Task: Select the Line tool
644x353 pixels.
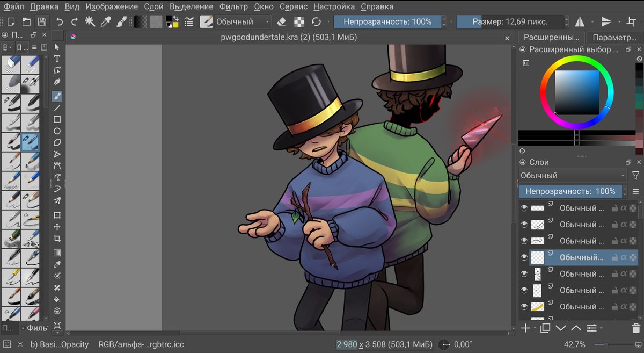Action: pos(57,108)
